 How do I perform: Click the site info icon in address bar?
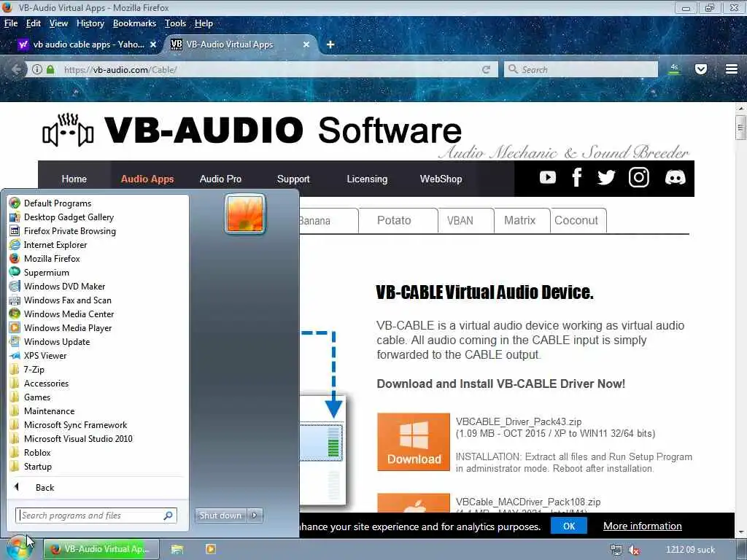click(x=36, y=69)
